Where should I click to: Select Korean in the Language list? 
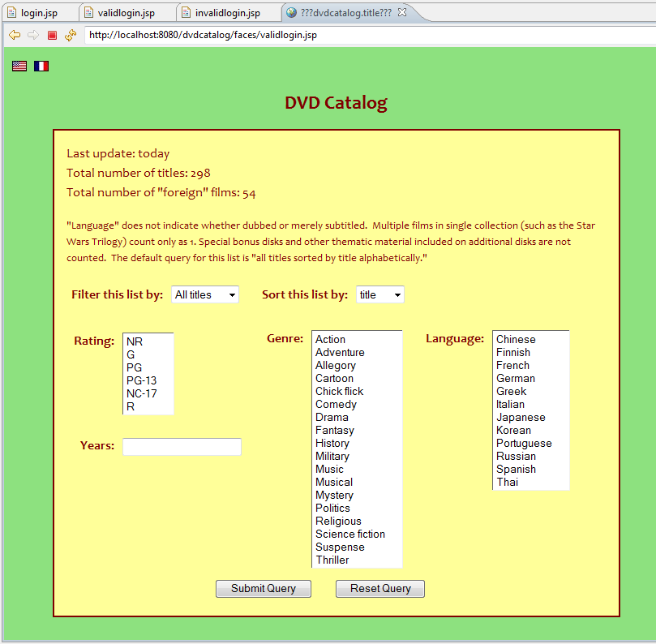pos(531,430)
